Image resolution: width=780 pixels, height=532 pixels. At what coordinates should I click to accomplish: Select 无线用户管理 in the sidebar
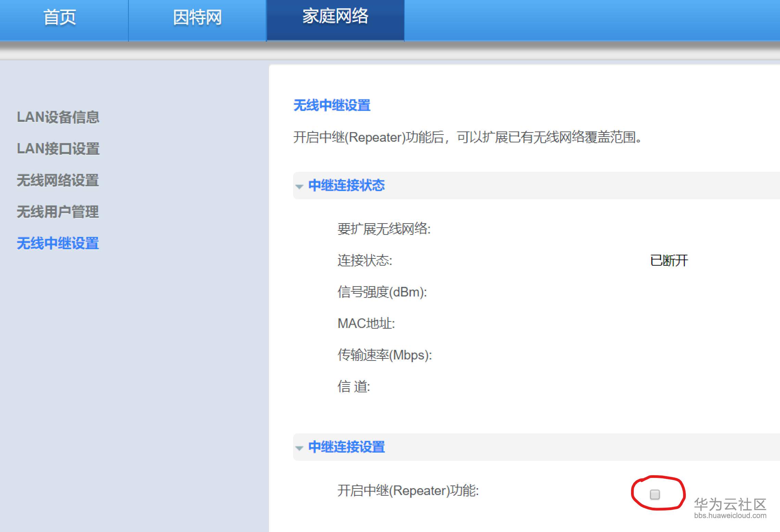point(58,212)
